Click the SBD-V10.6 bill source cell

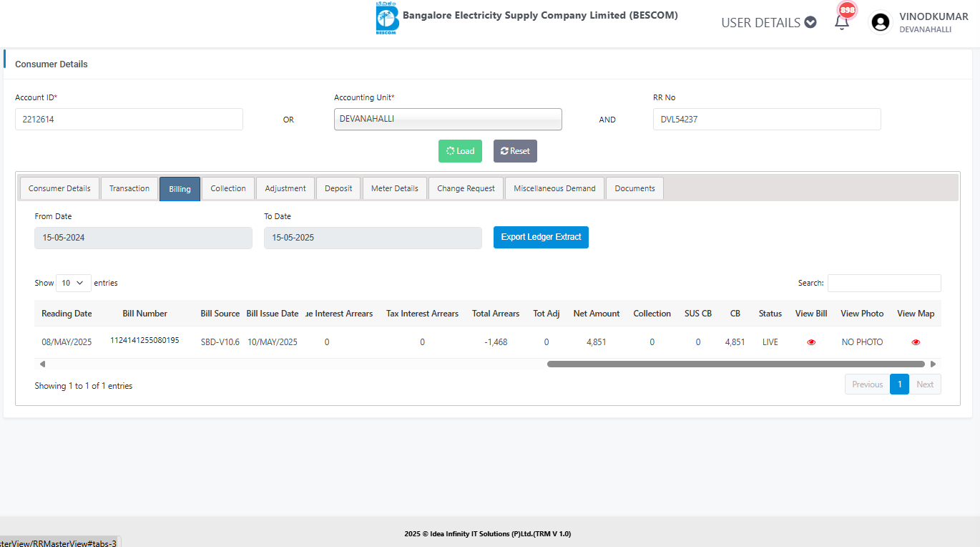pyautogui.click(x=220, y=342)
